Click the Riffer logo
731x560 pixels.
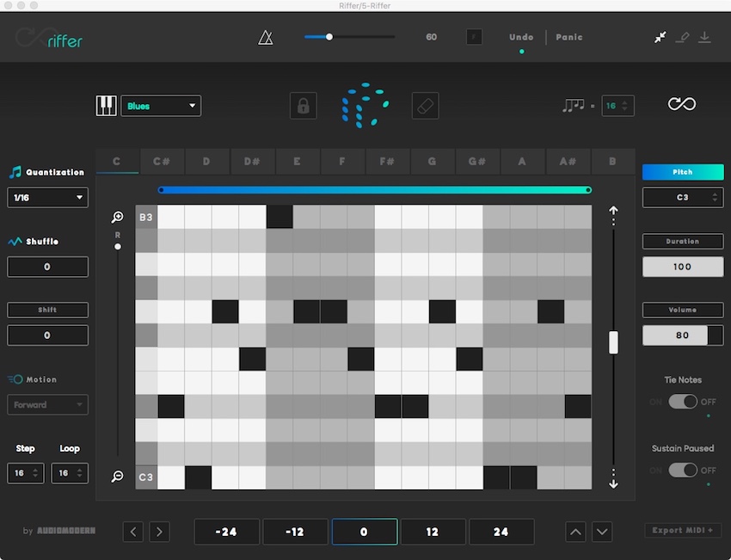[49, 38]
